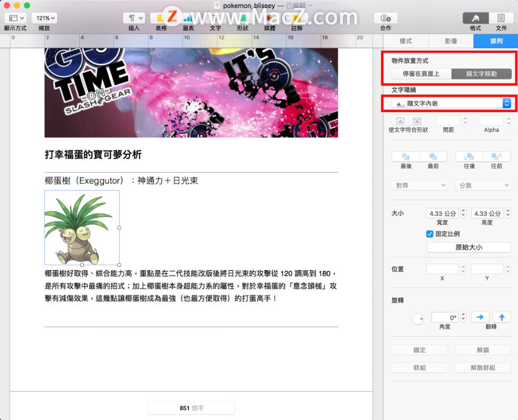Adjust the 高度 height stepper
The image size is (518, 420).
pos(508,213)
